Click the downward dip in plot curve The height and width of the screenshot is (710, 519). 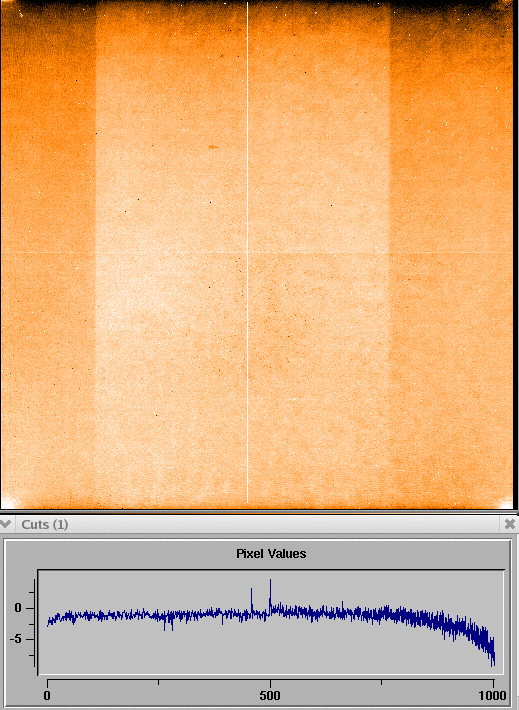[x=168, y=624]
